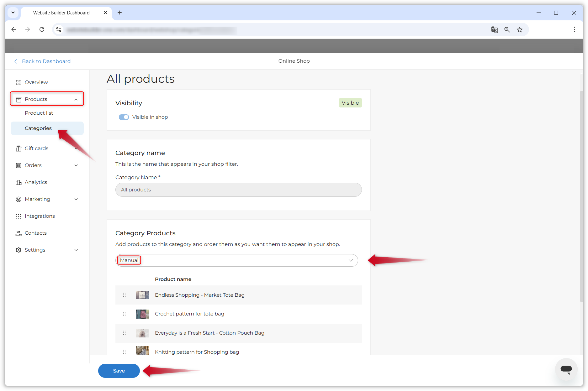Click the Market Tote Bag product thumbnail
Viewport: 588px width, 391px height.
[142, 295]
